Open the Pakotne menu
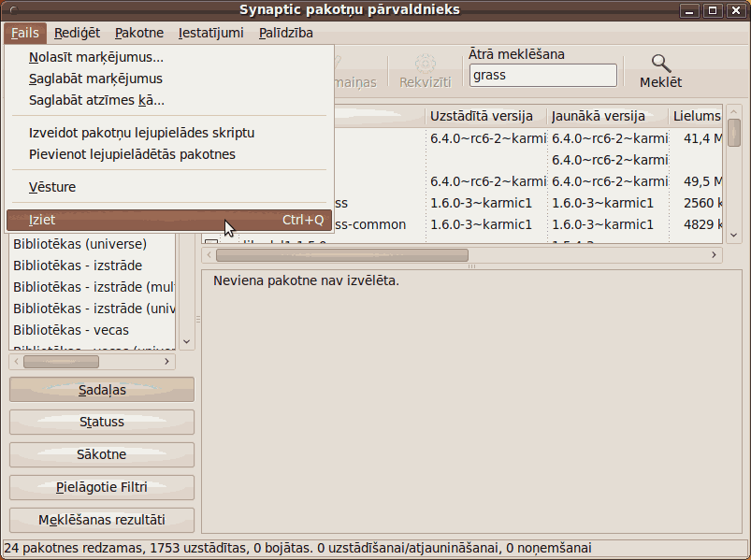Image resolution: width=751 pixels, height=560 pixels. (139, 33)
